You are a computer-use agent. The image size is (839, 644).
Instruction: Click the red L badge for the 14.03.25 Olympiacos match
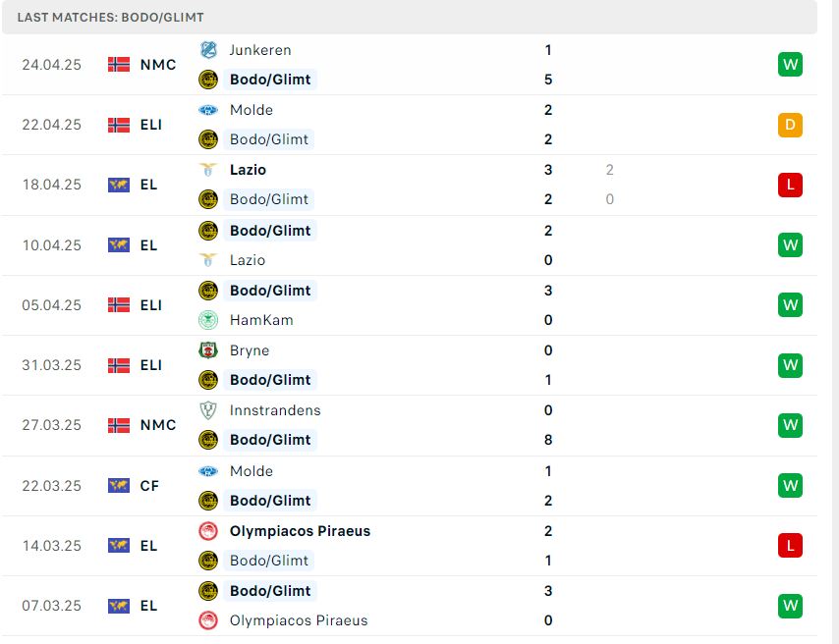click(x=790, y=546)
